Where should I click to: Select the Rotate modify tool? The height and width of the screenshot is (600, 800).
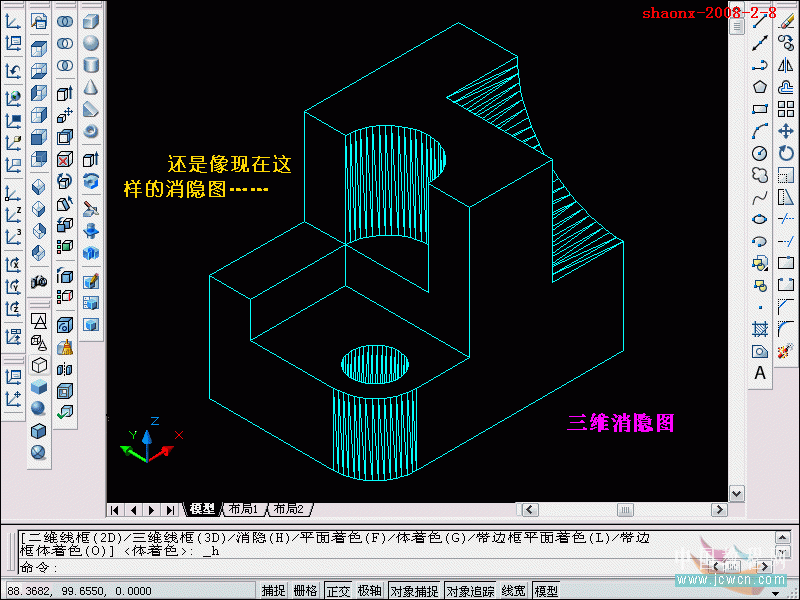tap(786, 153)
